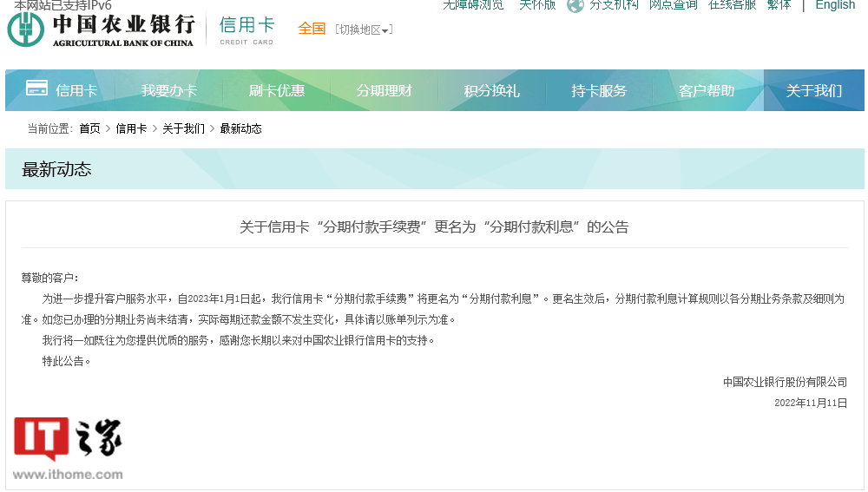868x492 pixels.
Task: Switch to 繁体 traditional Chinese
Action: pos(779,5)
